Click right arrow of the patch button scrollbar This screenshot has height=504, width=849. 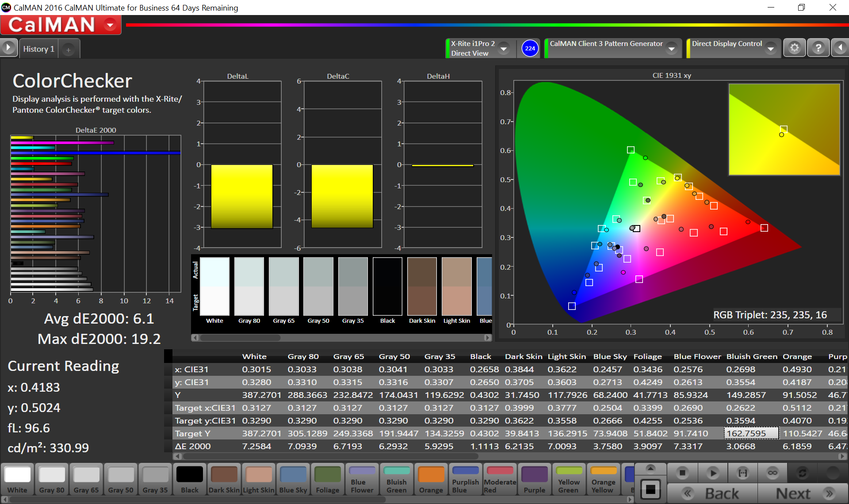pyautogui.click(x=630, y=500)
